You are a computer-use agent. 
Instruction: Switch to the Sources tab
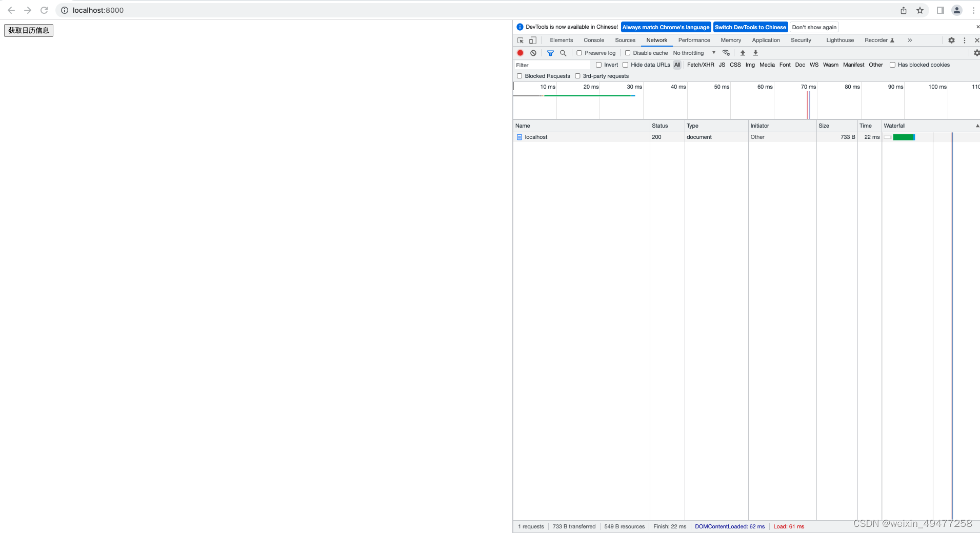pos(625,40)
